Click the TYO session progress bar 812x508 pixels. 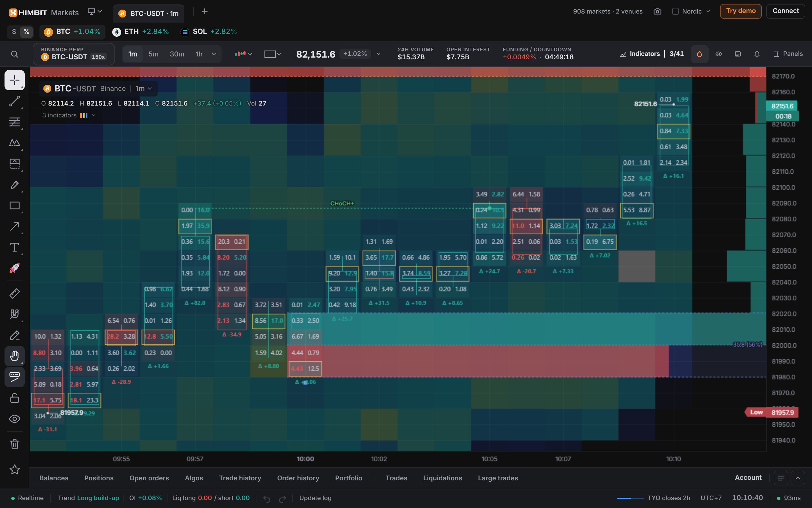(x=630, y=498)
